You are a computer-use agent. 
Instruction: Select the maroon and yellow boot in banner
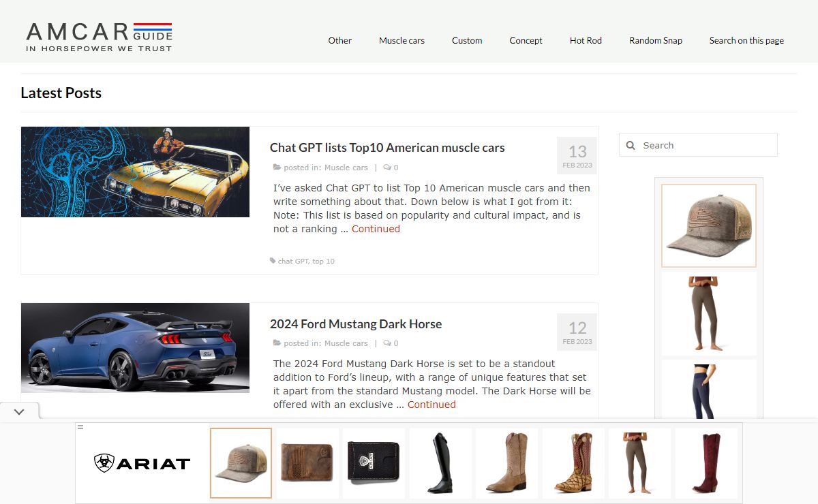click(x=573, y=463)
